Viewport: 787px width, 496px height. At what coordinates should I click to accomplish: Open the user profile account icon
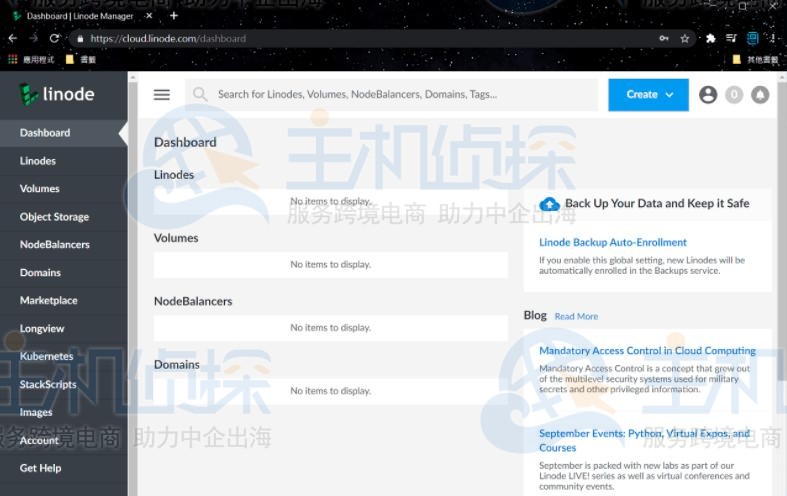(708, 94)
